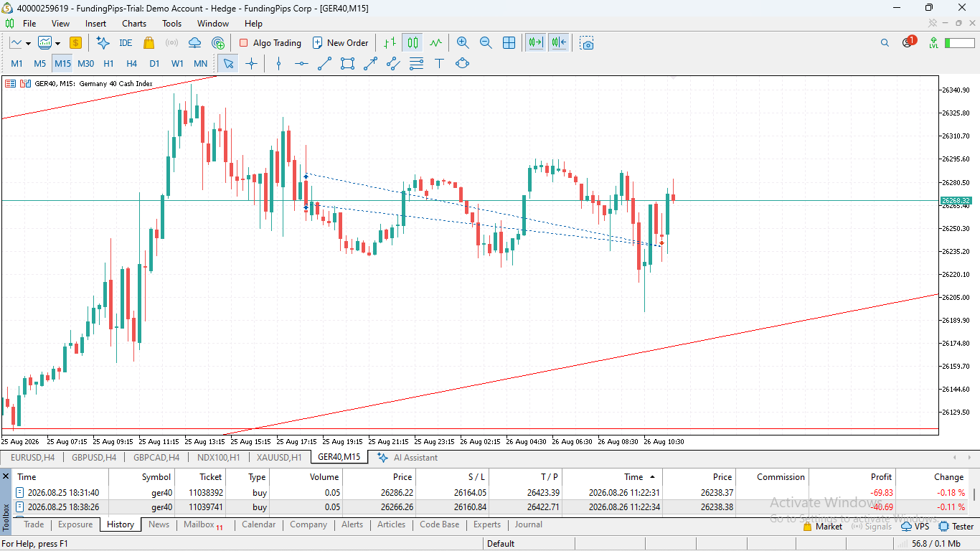Select the M30 timeframe
The width and height of the screenshot is (980, 551).
[x=85, y=63]
